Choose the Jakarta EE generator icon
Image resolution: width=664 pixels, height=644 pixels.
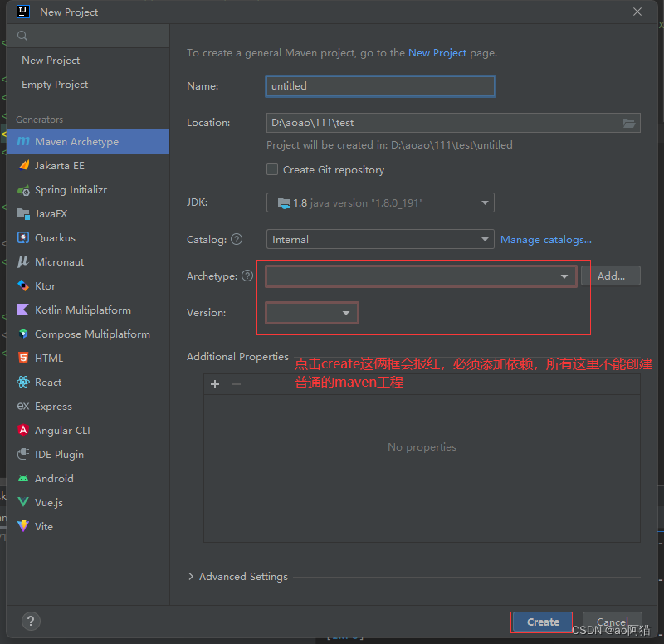[x=24, y=165]
